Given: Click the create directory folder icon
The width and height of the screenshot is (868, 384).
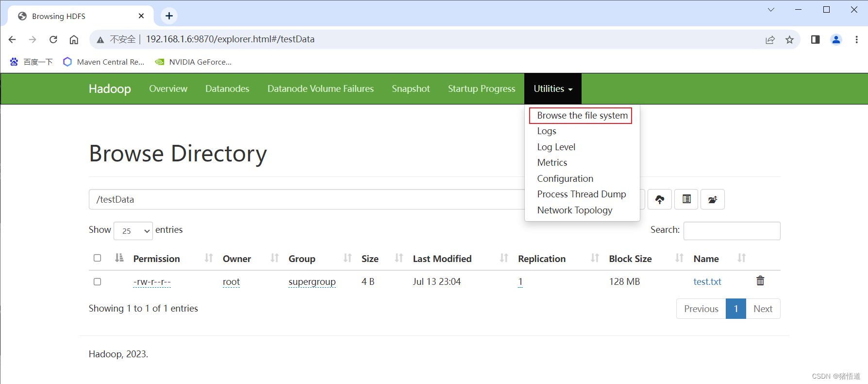Looking at the screenshot, I should (713, 199).
